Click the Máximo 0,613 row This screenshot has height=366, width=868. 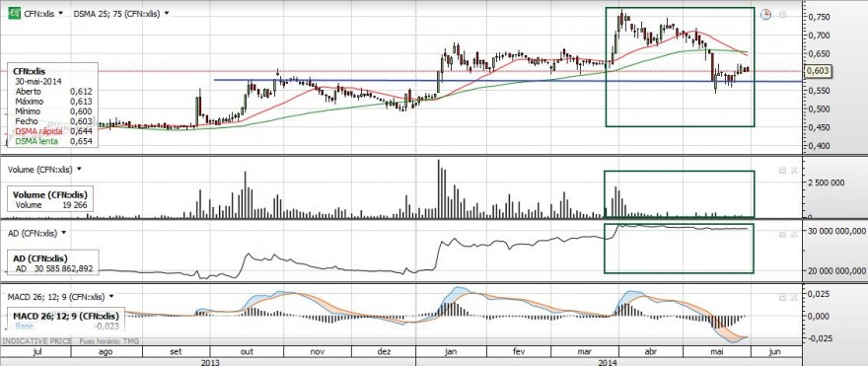[x=53, y=101]
